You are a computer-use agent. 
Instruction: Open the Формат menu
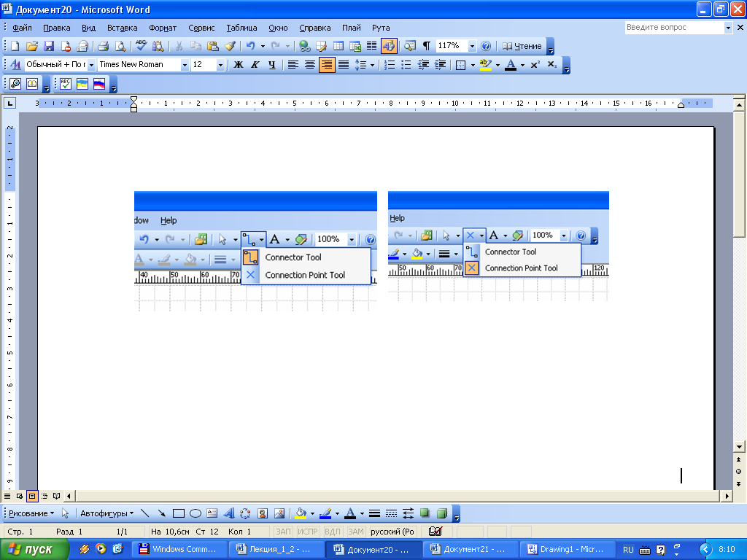point(163,28)
